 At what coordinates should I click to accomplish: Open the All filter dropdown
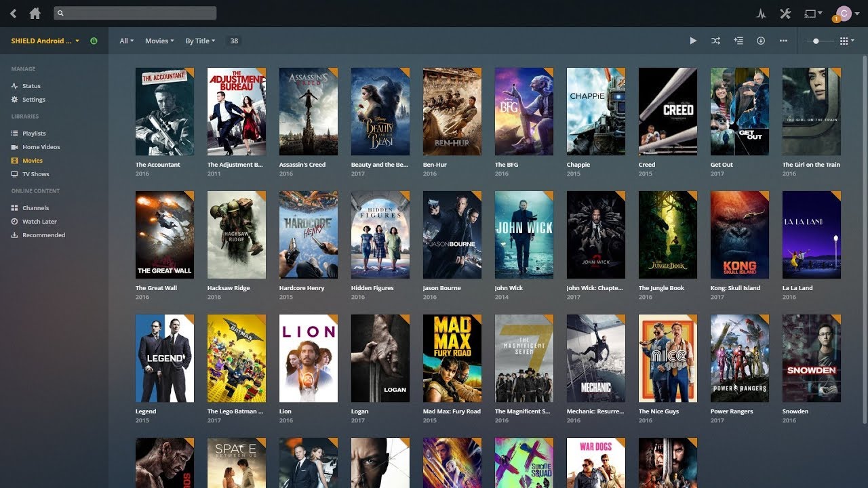point(127,41)
